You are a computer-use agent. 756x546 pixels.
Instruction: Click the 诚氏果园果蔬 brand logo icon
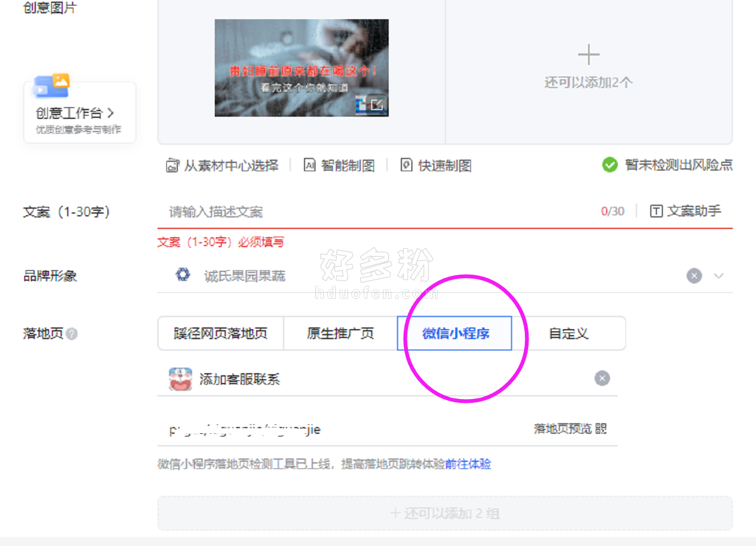183,274
